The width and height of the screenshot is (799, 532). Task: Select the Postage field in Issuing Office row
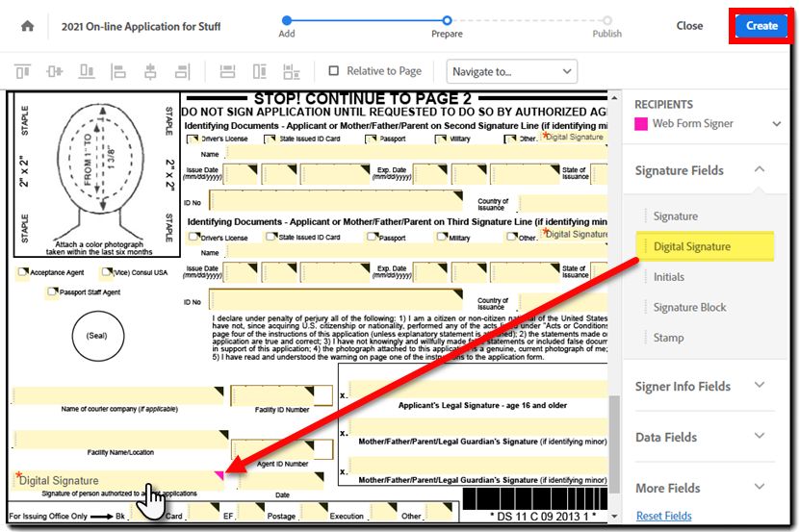(314, 512)
